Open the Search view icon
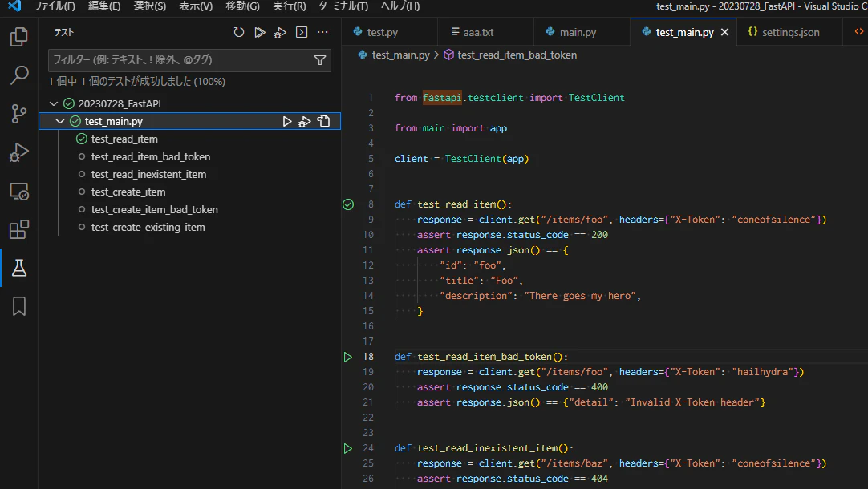Screen dimensions: 868x489 tap(18, 75)
